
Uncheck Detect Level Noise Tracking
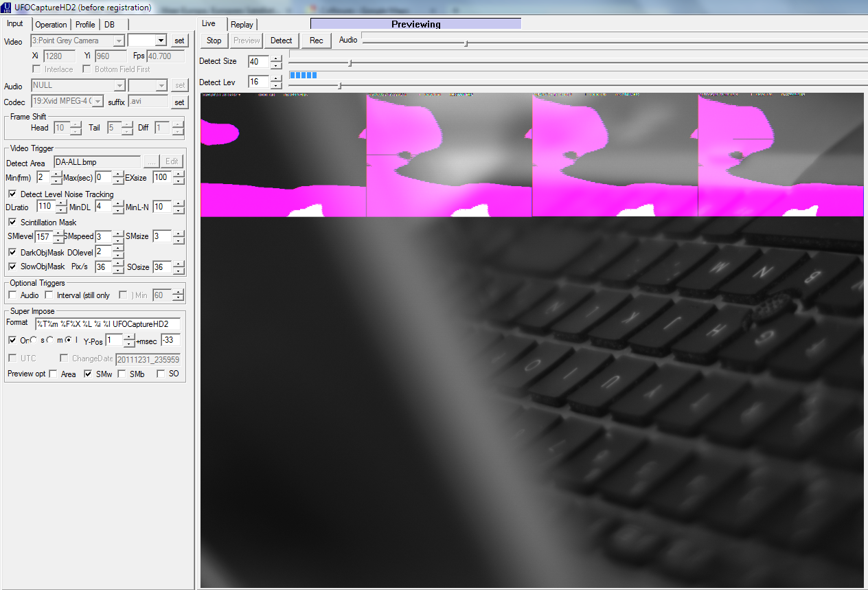[12, 194]
